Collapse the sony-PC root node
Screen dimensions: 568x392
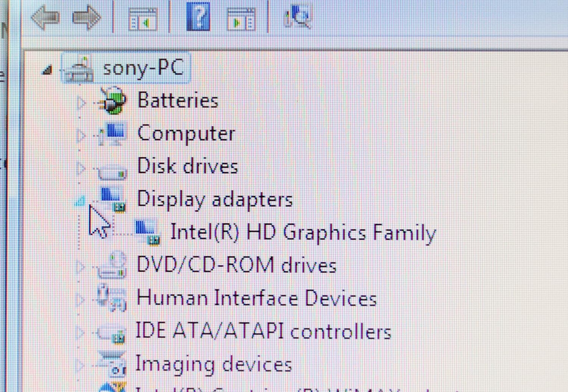pyautogui.click(x=47, y=70)
